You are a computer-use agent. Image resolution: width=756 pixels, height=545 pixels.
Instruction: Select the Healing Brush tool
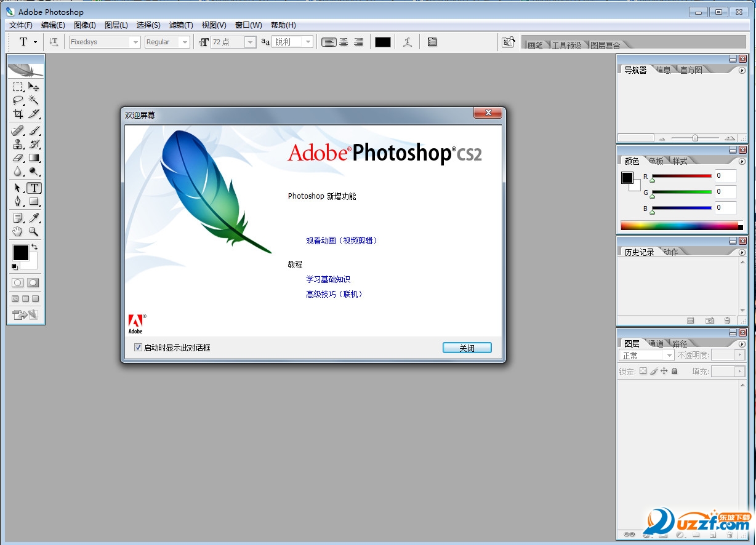pos(18,130)
